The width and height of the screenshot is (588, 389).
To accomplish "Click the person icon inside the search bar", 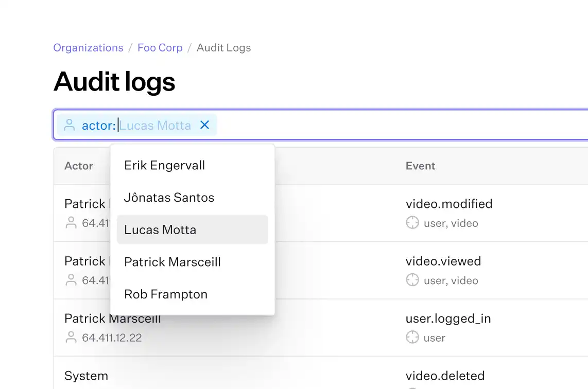I will (69, 125).
